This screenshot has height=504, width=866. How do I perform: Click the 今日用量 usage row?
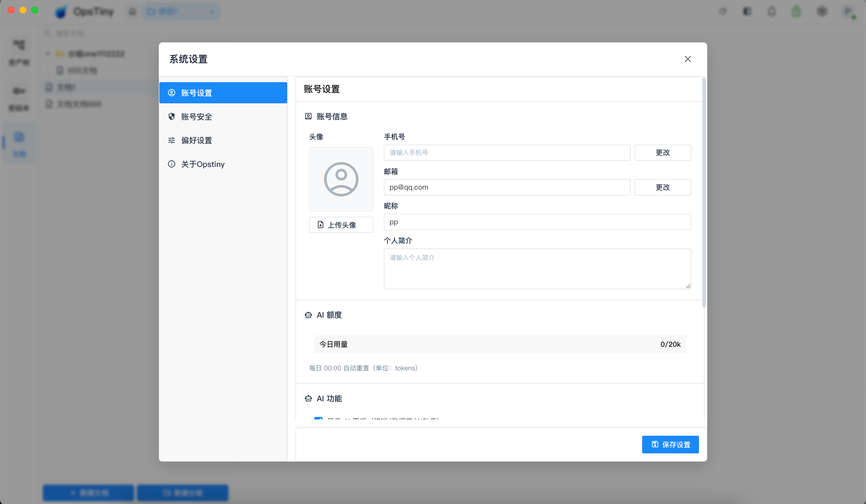click(x=500, y=344)
